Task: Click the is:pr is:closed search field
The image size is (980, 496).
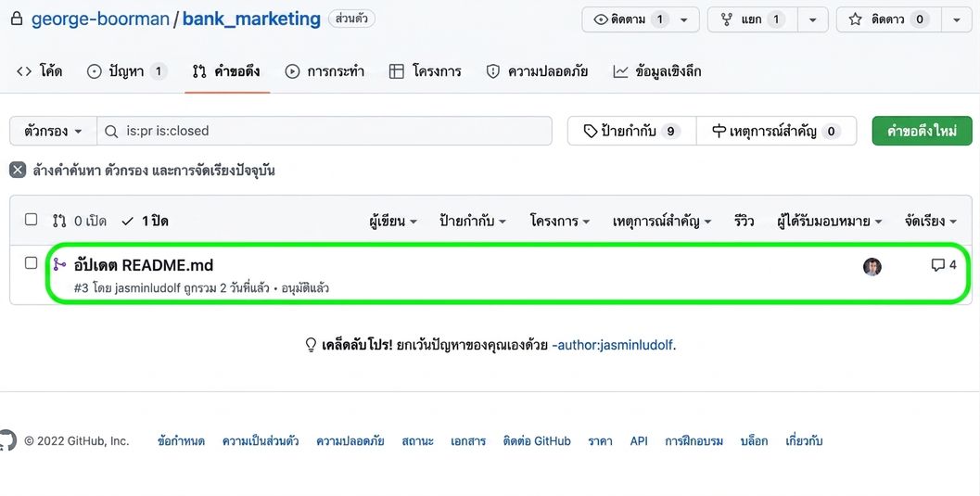Action: (x=325, y=131)
